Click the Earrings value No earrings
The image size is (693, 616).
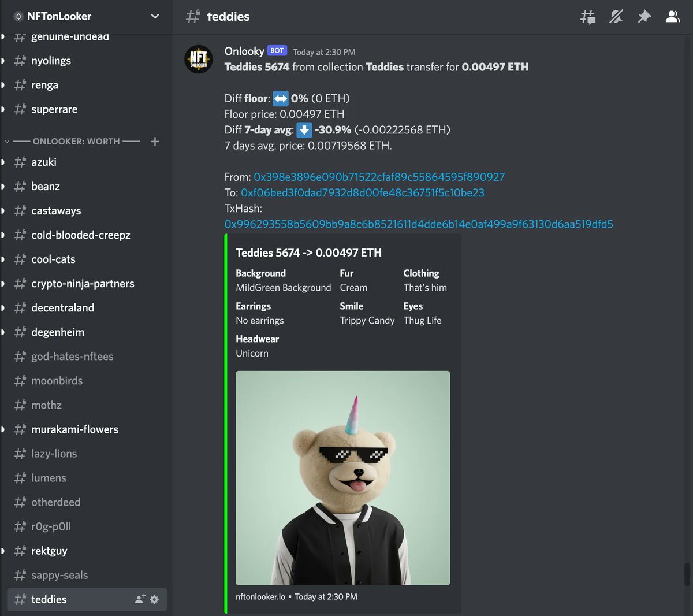pyautogui.click(x=260, y=320)
